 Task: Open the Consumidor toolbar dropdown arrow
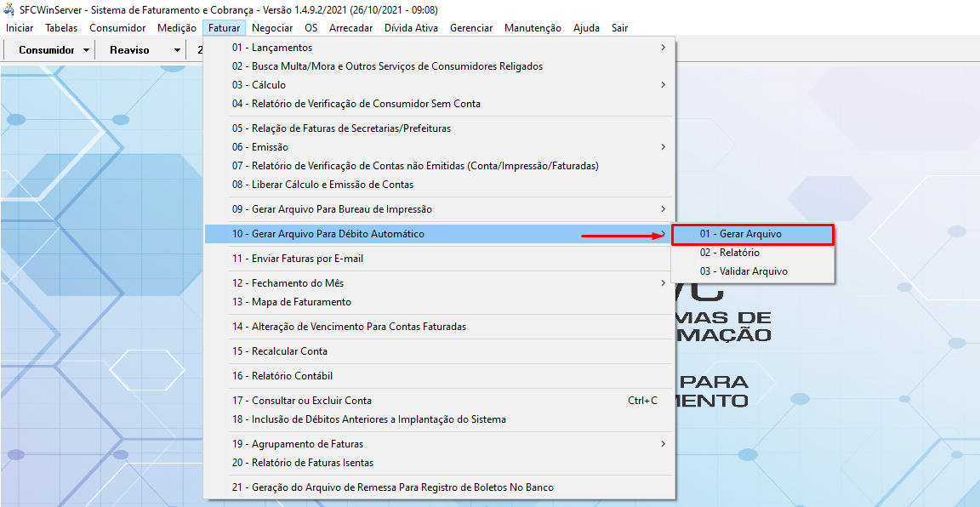tap(87, 50)
